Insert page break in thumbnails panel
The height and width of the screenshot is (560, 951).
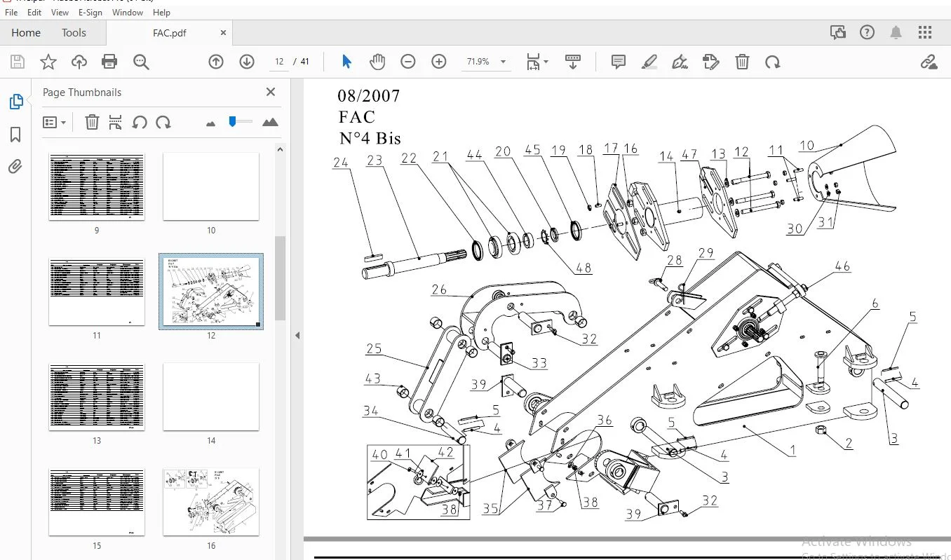pyautogui.click(x=116, y=123)
